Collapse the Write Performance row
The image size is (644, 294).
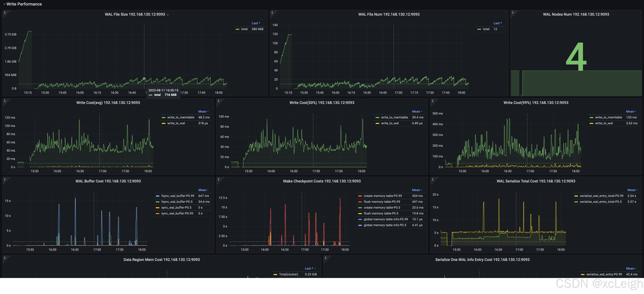coord(4,4)
